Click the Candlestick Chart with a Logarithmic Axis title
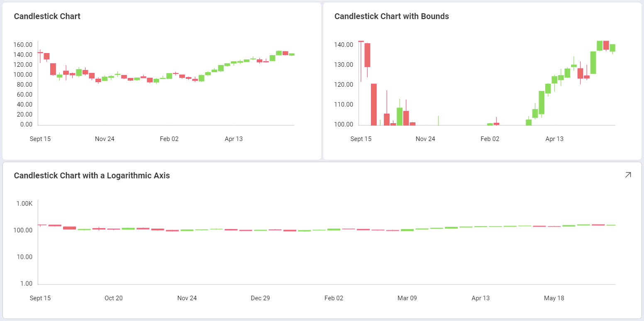 click(92, 175)
